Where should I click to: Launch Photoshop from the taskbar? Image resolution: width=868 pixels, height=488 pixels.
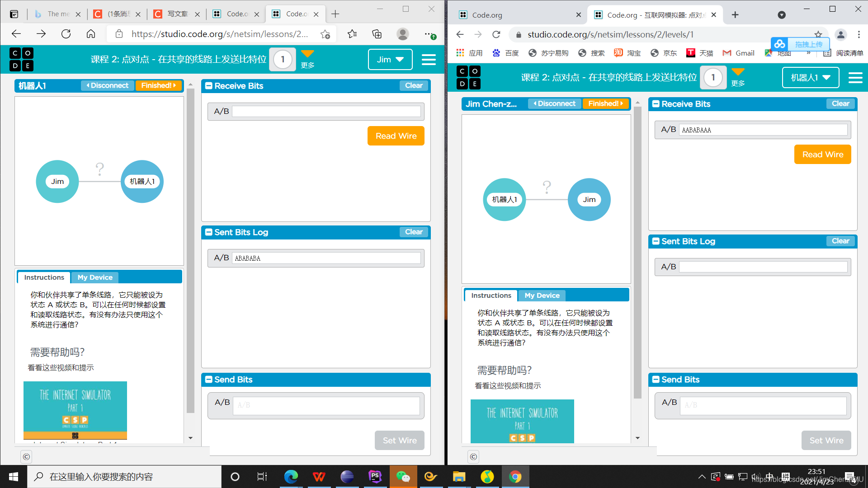coord(375,477)
